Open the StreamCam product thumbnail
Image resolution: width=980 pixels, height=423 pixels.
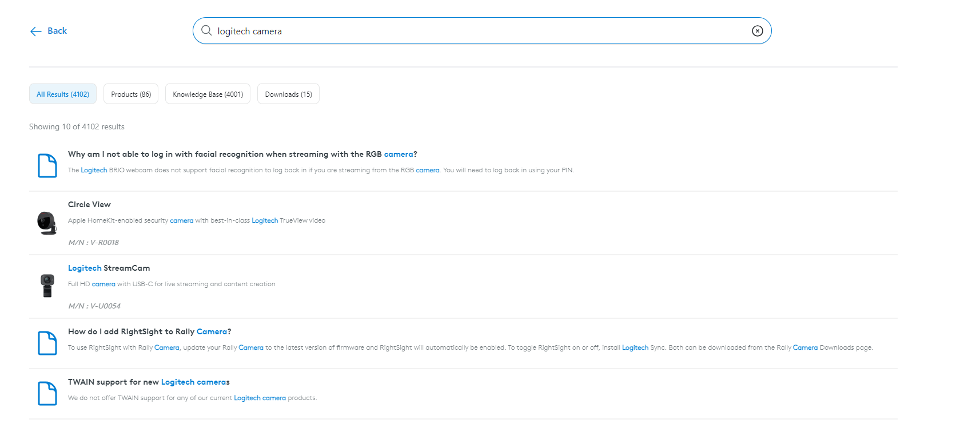[47, 286]
